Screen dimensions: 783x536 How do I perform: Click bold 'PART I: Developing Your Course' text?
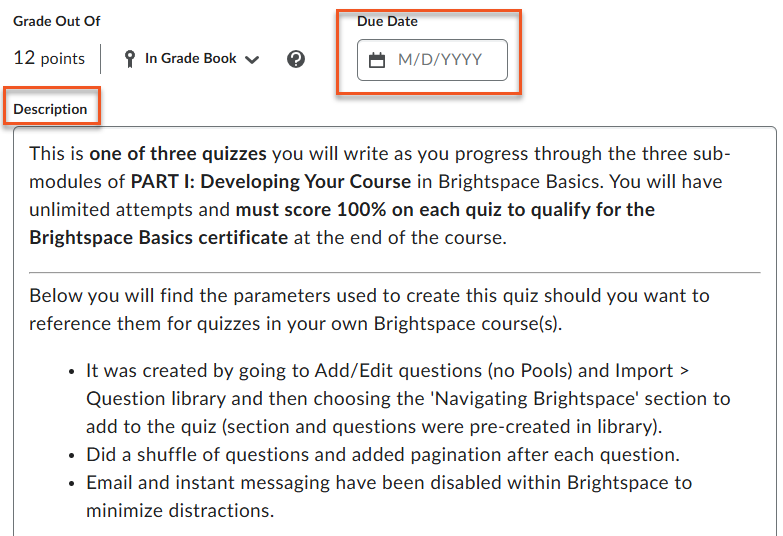270,182
